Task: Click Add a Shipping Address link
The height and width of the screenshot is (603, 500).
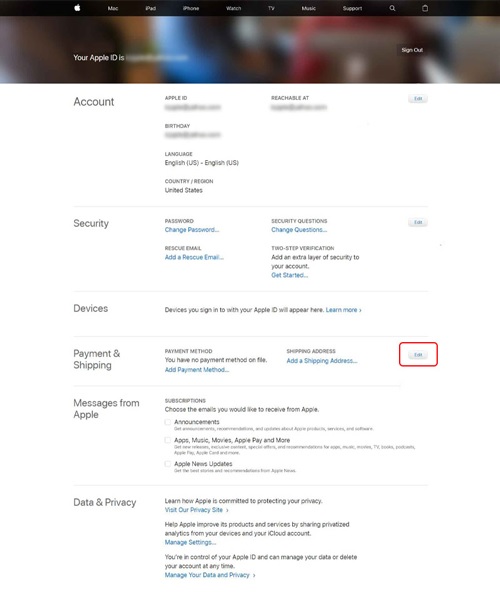Action: (322, 361)
